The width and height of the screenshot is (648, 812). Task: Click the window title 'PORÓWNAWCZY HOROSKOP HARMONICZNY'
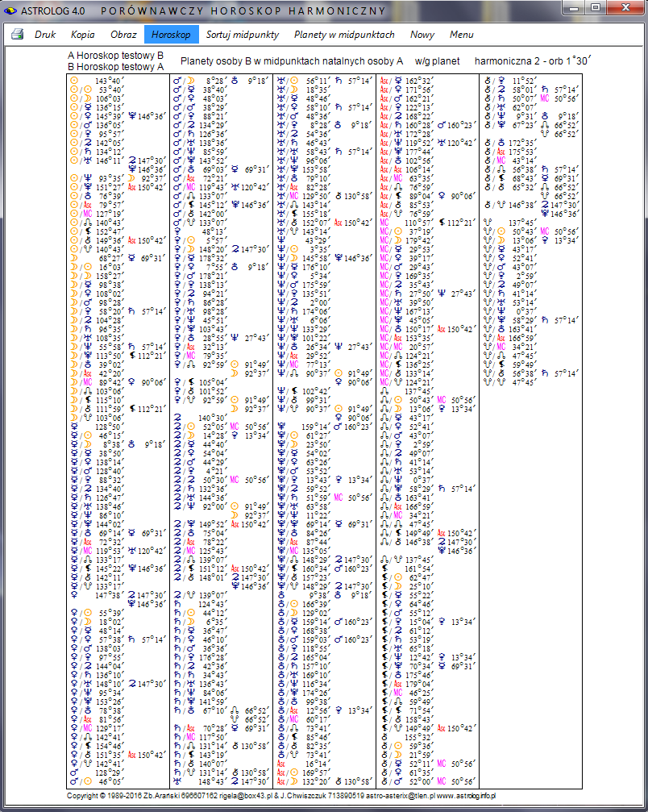coord(243,10)
